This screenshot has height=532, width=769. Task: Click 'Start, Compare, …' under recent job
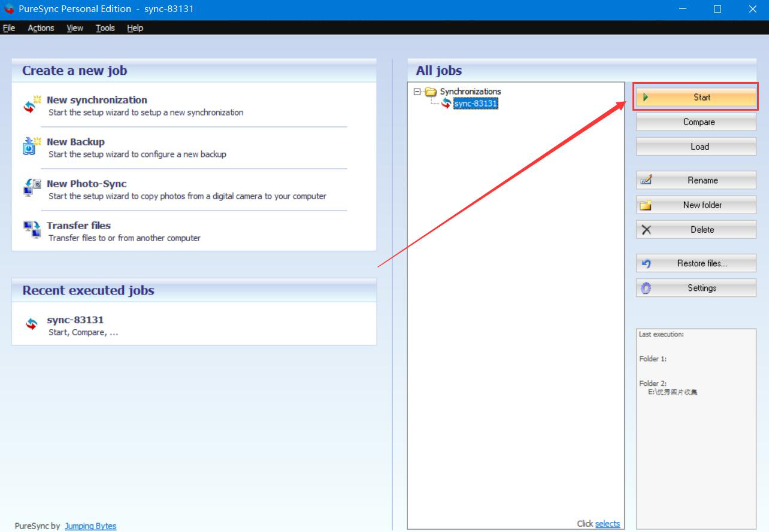pyautogui.click(x=83, y=332)
